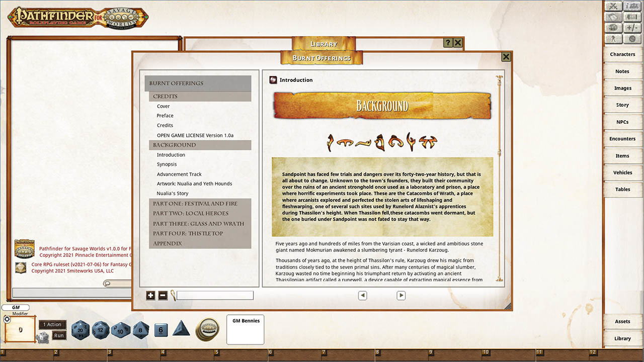644x362 pixels.
Task: Open the Notes sidebar tab
Action: (x=622, y=71)
